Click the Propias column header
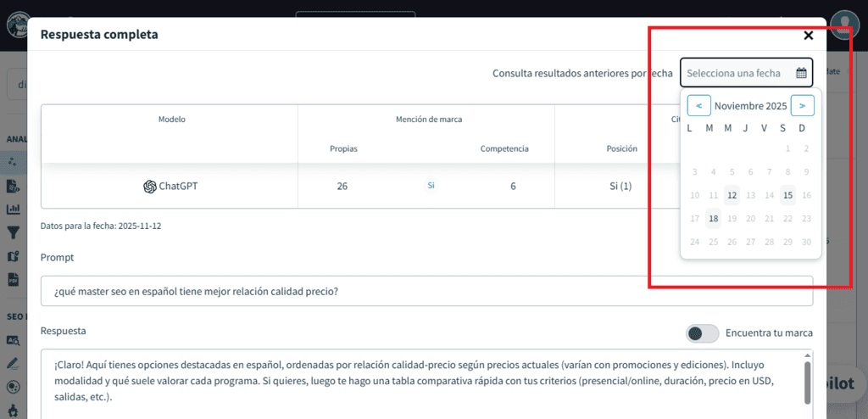Image resolution: width=868 pixels, height=419 pixels. click(344, 148)
